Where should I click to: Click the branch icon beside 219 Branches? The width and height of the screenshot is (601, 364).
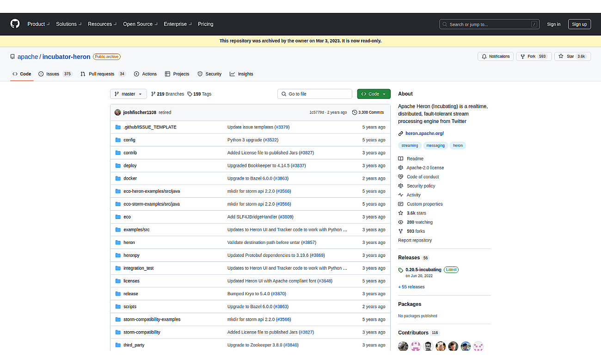pyautogui.click(x=153, y=94)
